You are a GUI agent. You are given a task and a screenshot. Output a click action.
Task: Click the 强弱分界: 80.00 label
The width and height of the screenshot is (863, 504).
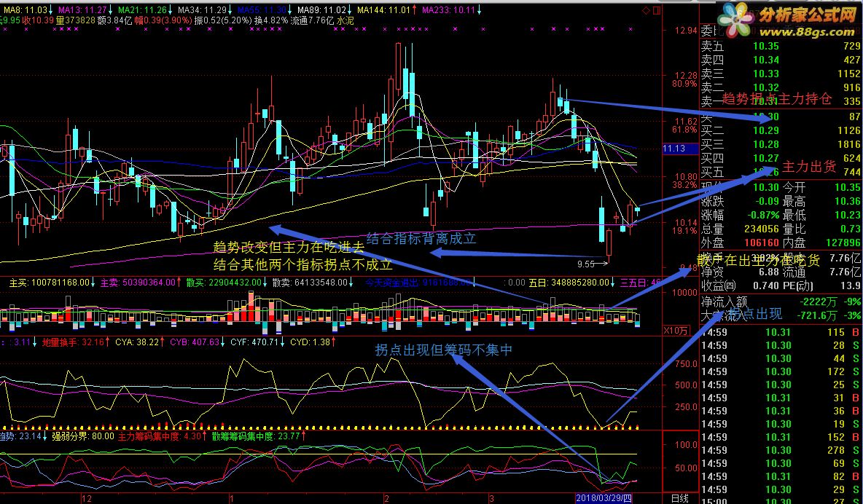[83, 436]
